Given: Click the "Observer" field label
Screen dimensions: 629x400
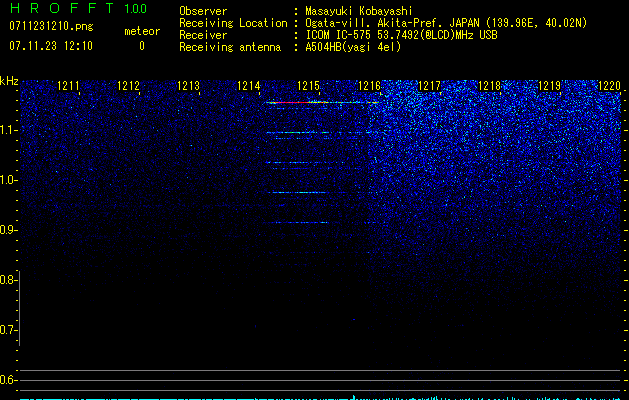Looking at the screenshot, I should [x=203, y=11].
